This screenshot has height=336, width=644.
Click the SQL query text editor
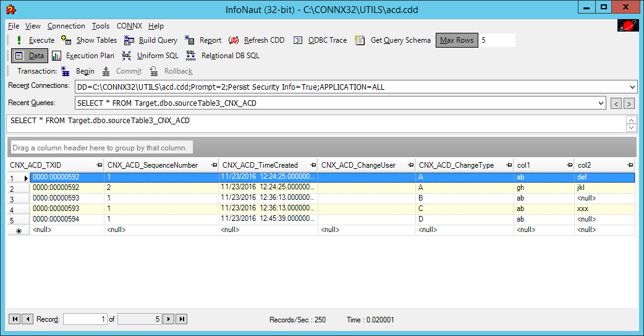316,124
